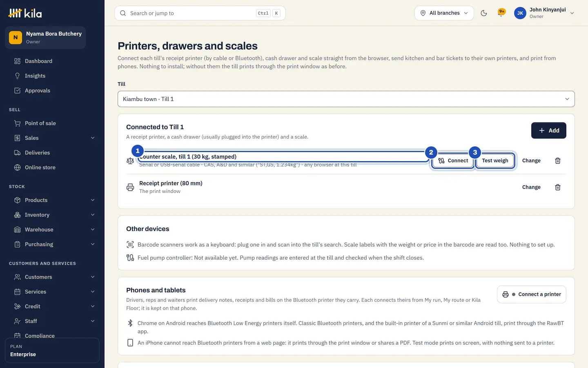
Task: Change the counter scale settings
Action: (x=531, y=161)
